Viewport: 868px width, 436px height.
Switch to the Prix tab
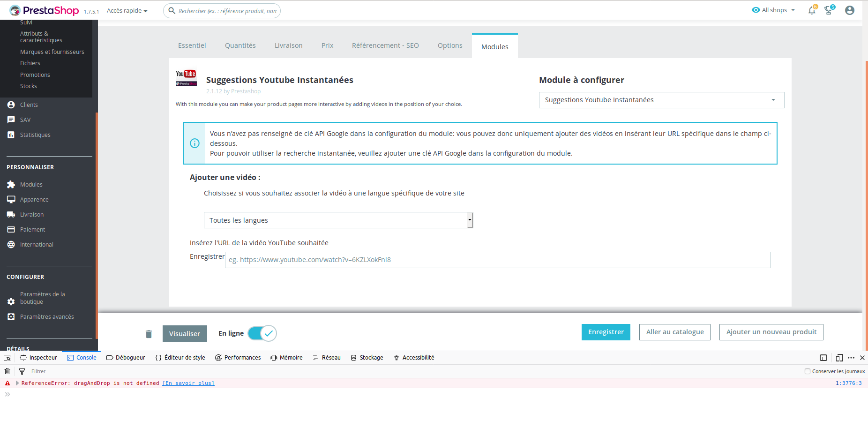tap(328, 45)
